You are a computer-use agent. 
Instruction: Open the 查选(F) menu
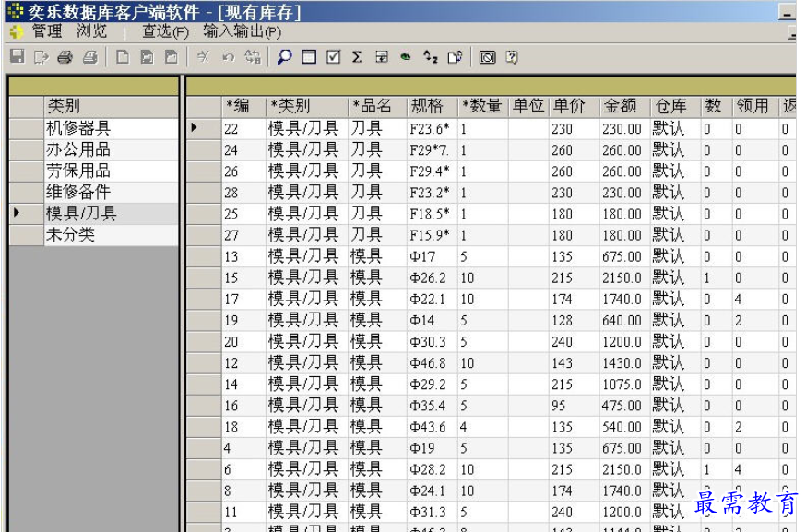point(165,31)
